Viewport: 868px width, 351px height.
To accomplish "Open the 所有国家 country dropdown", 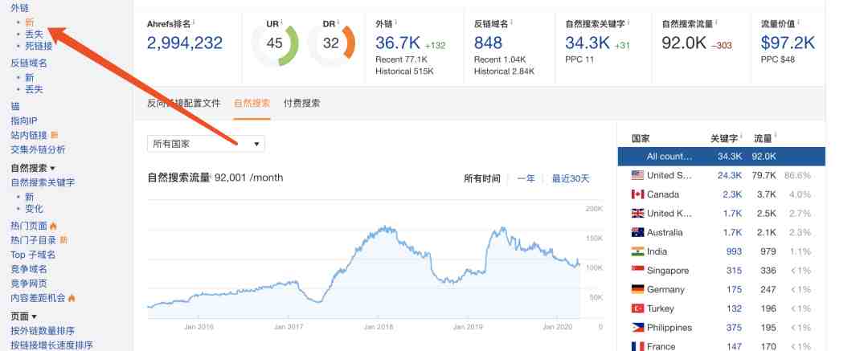I will (206, 144).
